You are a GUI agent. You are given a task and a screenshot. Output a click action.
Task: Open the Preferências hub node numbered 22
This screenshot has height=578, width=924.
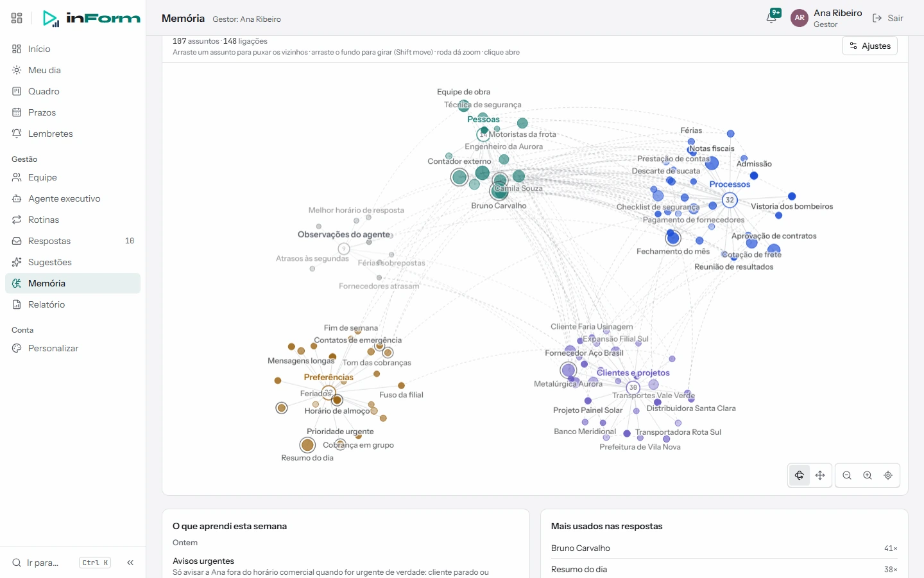point(329,392)
